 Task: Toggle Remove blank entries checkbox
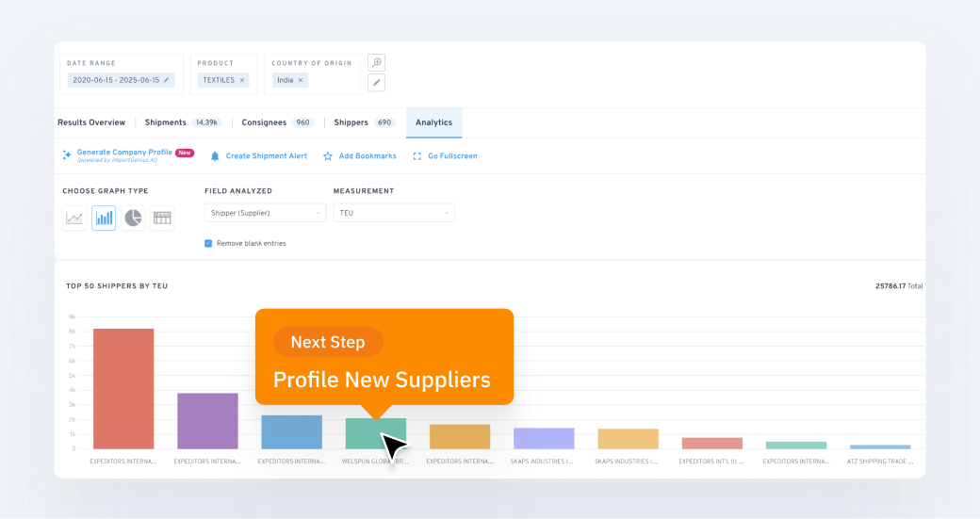(208, 244)
